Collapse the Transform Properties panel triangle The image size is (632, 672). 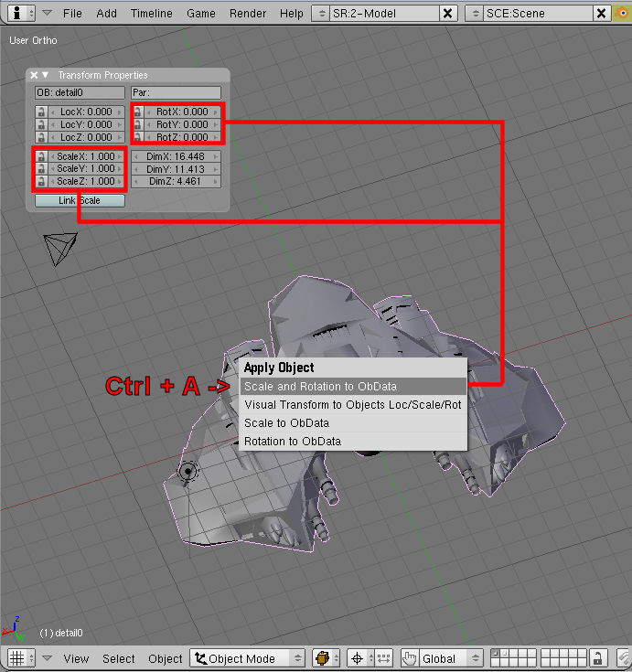[46, 75]
